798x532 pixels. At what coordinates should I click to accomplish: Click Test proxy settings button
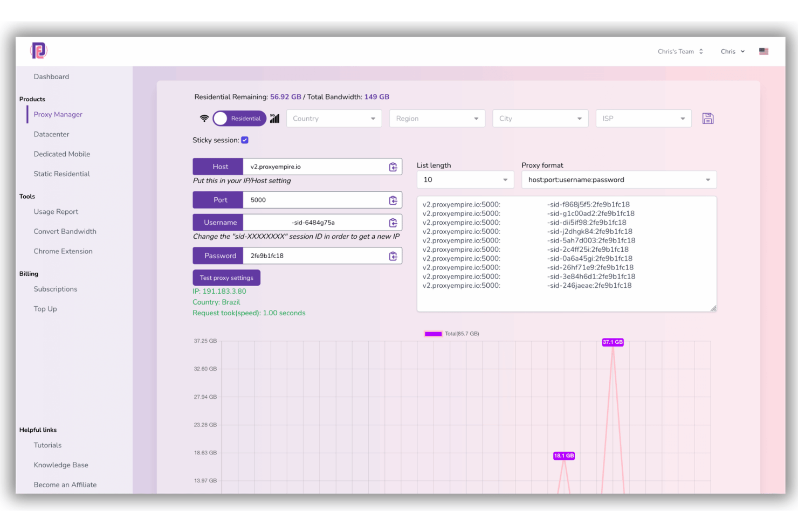[226, 278]
